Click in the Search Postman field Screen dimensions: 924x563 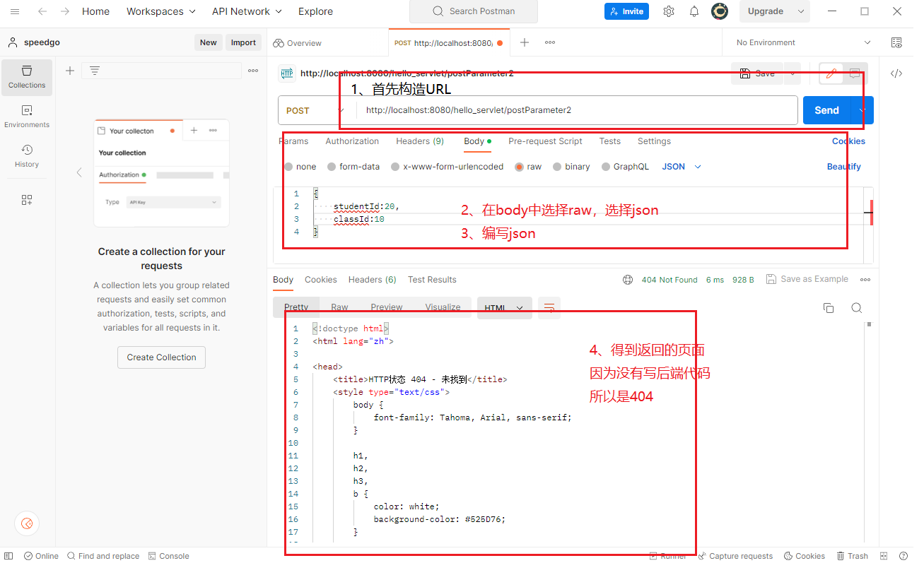474,11
